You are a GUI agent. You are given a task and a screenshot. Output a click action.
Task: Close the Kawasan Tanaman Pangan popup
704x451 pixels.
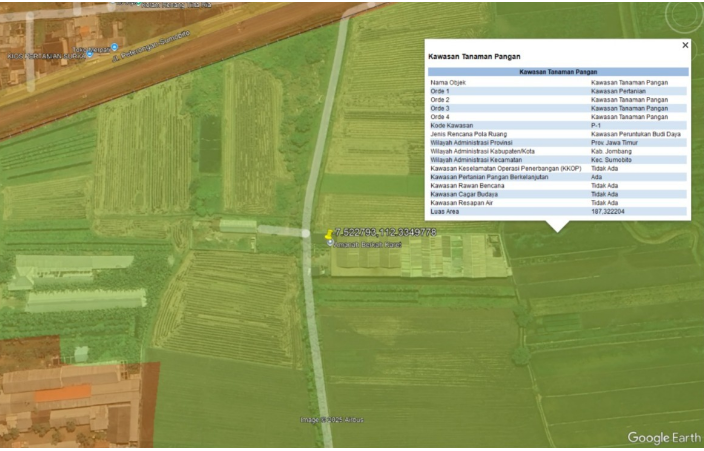click(x=685, y=45)
